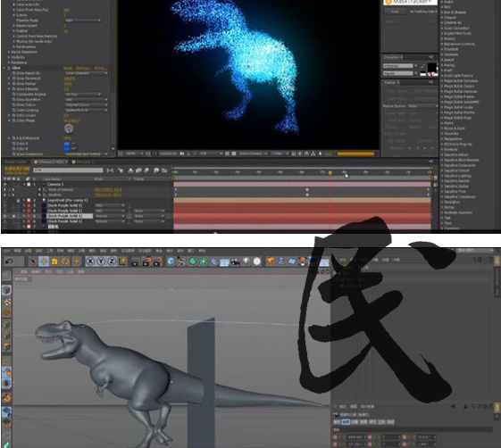The width and height of the screenshot is (501, 448).
Task: Click the green generator (subdivision) icon
Action: (192, 261)
